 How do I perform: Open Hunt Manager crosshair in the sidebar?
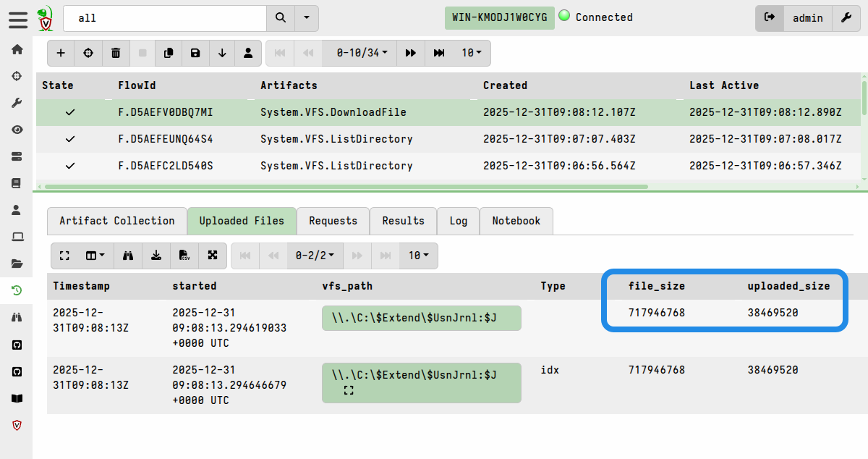(x=17, y=76)
